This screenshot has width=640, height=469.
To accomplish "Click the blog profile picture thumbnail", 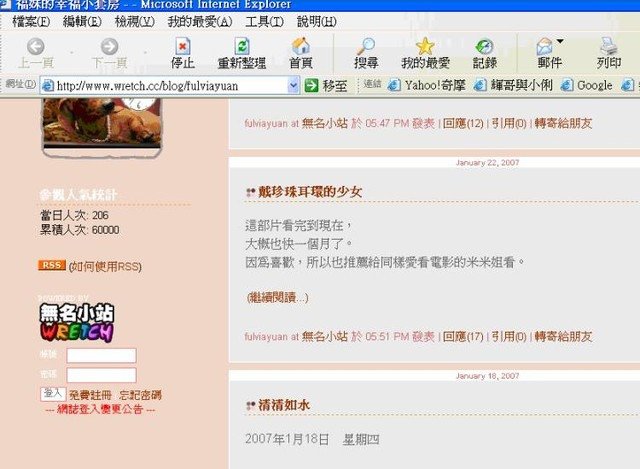I will [102, 127].
